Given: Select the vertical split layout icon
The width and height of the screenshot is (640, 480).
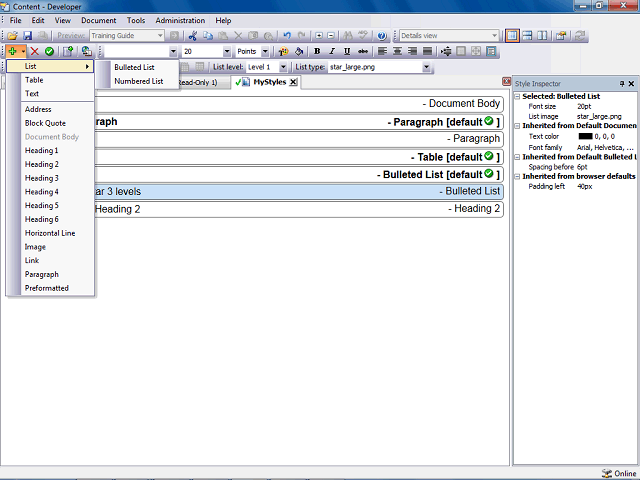Looking at the screenshot, I should [x=542, y=36].
